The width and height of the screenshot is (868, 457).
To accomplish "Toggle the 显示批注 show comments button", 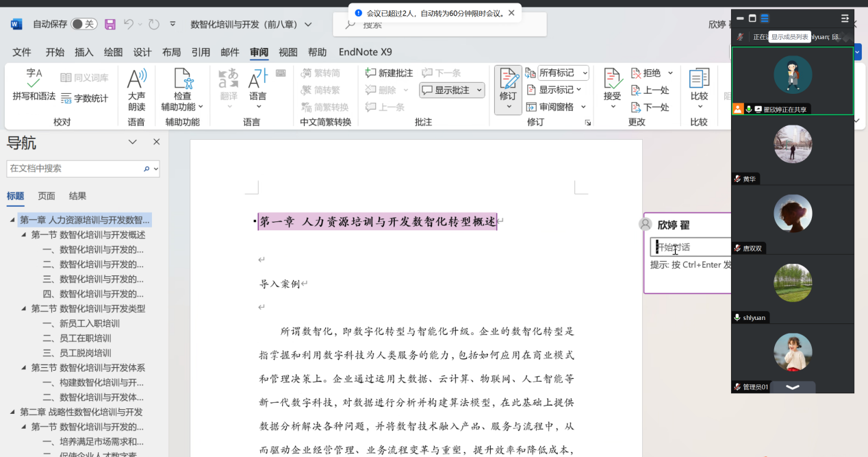I will [452, 90].
